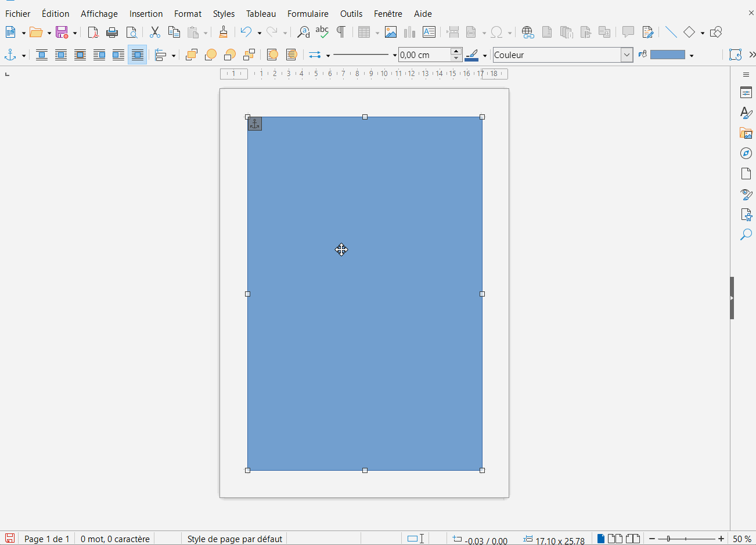This screenshot has width=756, height=545.
Task: Expand the line style dropdown
Action: click(395, 56)
